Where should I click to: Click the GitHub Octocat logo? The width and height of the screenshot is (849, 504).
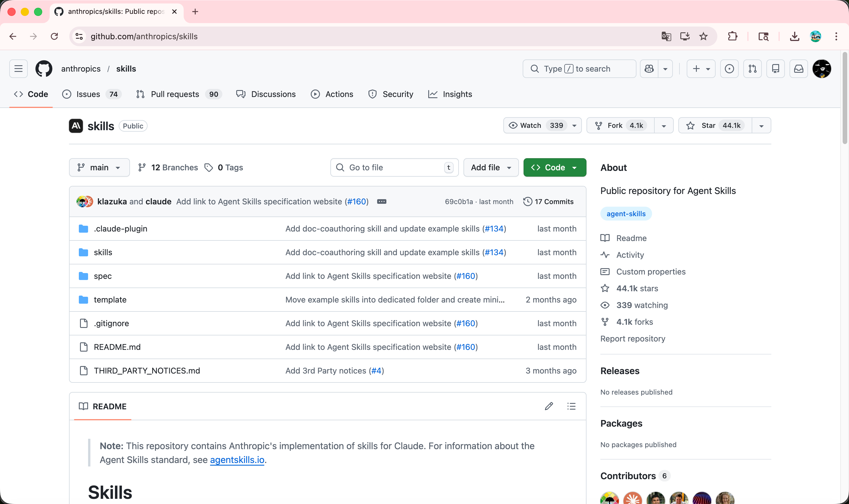(44, 69)
